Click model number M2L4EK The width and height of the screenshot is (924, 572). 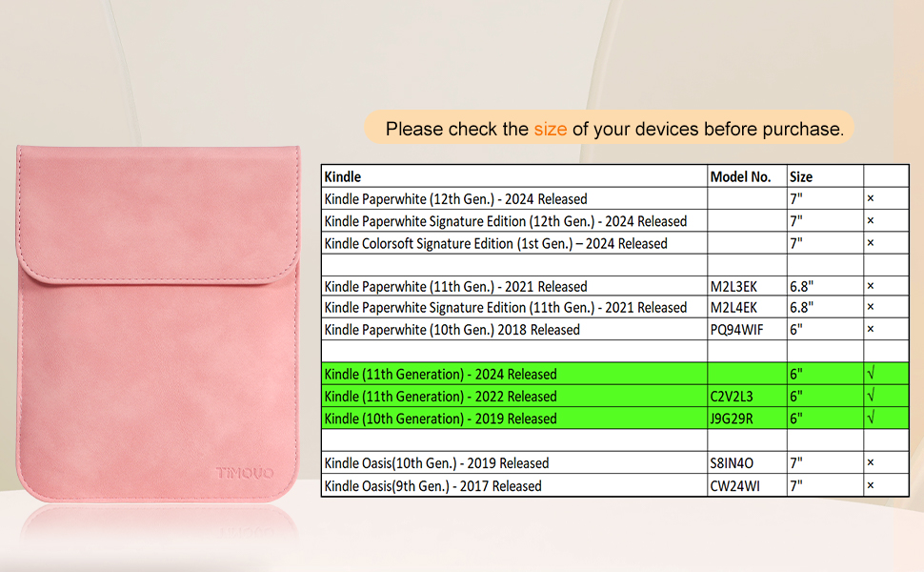click(x=733, y=308)
